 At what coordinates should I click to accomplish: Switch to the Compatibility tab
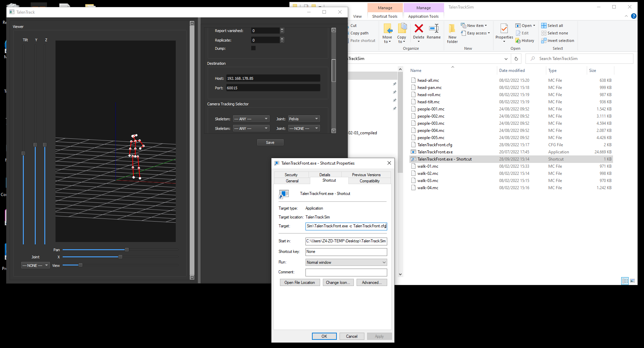pos(370,181)
